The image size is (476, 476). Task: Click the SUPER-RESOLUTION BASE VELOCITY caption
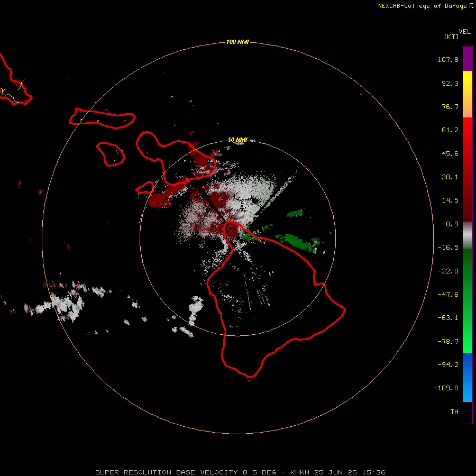(167, 472)
